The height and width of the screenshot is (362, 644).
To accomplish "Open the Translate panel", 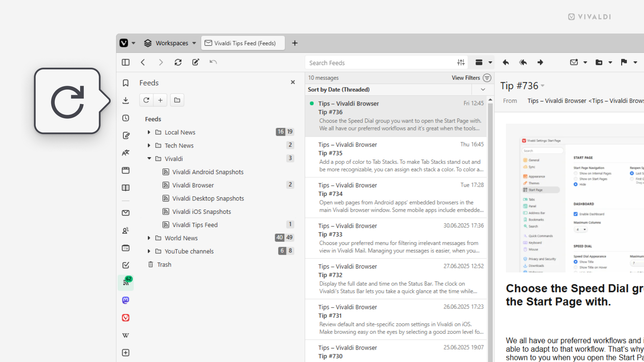I will pyautogui.click(x=126, y=153).
